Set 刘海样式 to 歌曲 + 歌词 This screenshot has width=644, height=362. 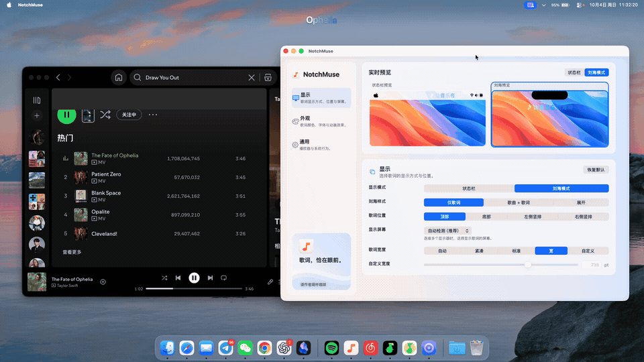[x=519, y=202]
